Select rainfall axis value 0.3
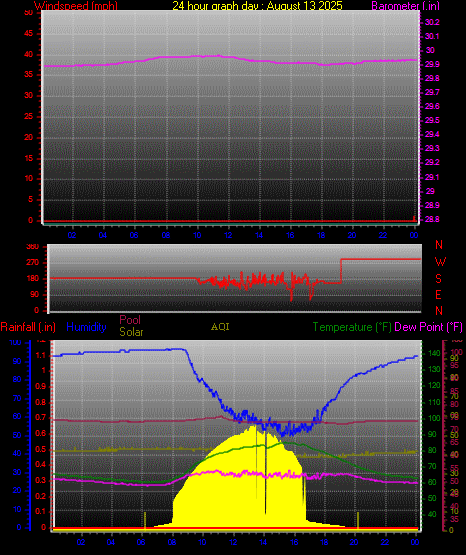The image size is (466, 555). click(x=41, y=480)
